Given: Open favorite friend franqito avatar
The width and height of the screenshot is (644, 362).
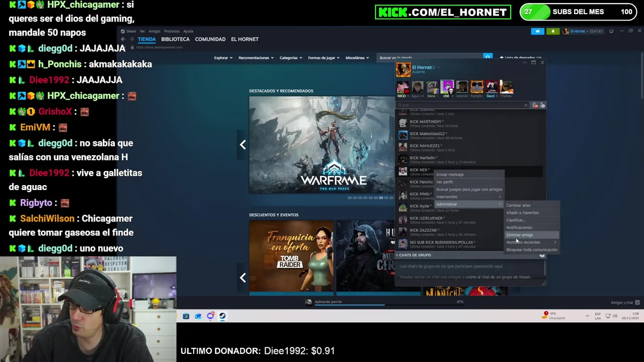Looking at the screenshot, I should 476,87.
